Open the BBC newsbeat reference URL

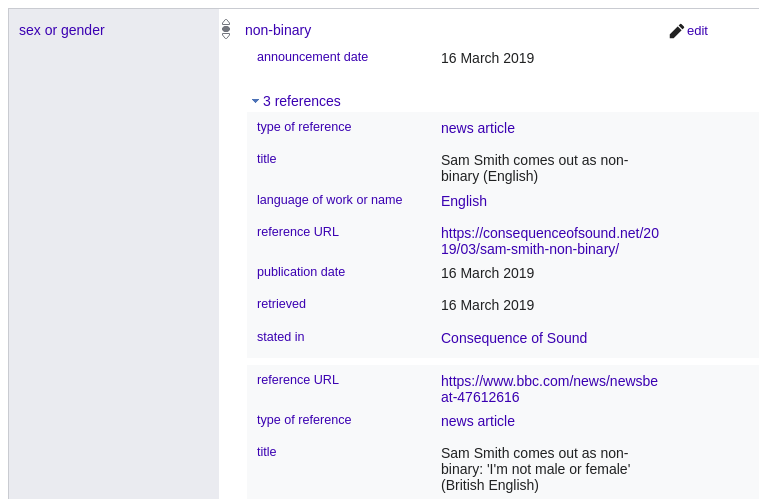click(x=549, y=389)
